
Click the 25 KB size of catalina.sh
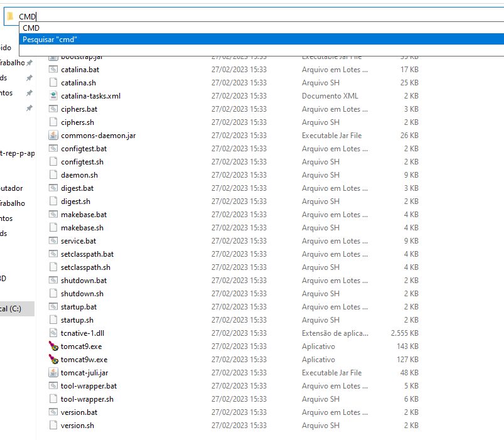pyautogui.click(x=409, y=83)
